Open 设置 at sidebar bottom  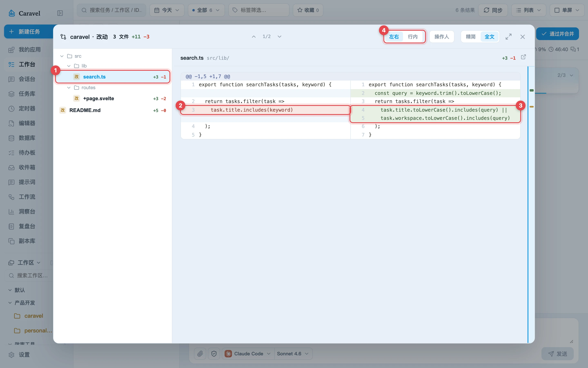24,355
